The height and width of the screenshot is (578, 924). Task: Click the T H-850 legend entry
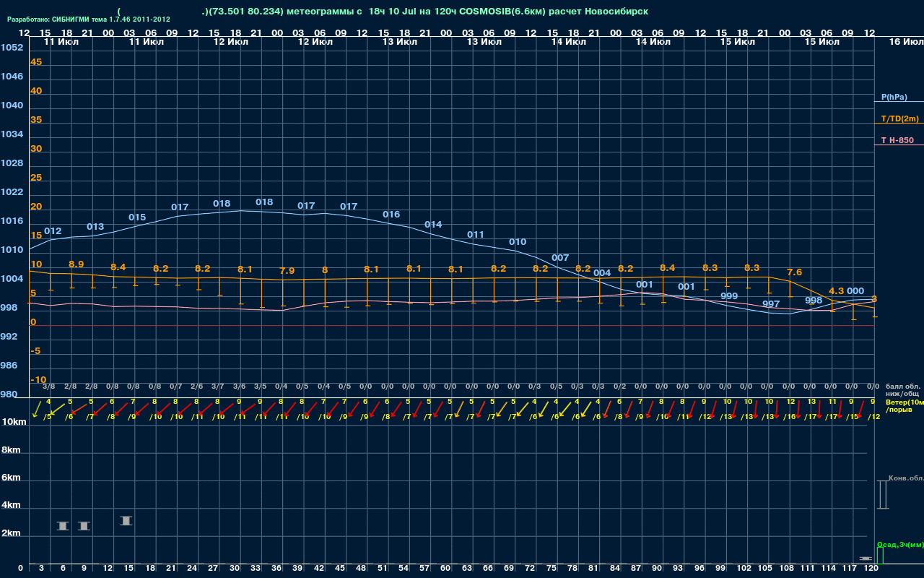coord(898,140)
